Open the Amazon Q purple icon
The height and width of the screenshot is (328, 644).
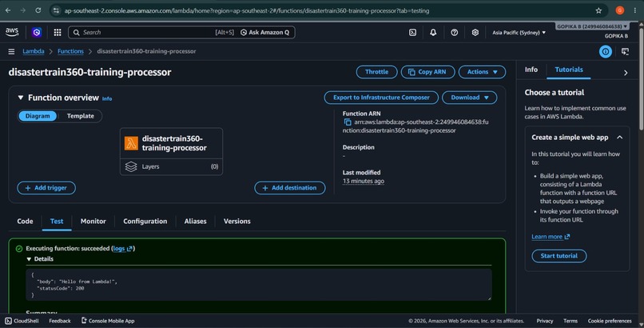[37, 32]
